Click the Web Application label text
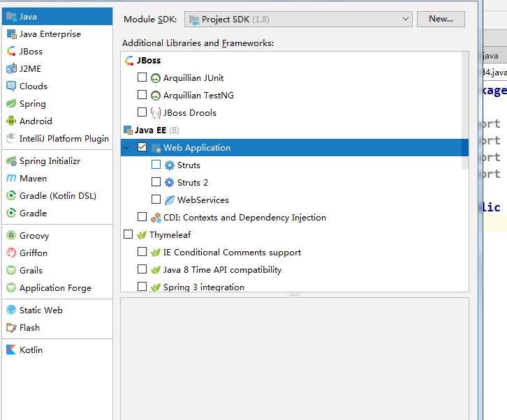 coord(197,148)
